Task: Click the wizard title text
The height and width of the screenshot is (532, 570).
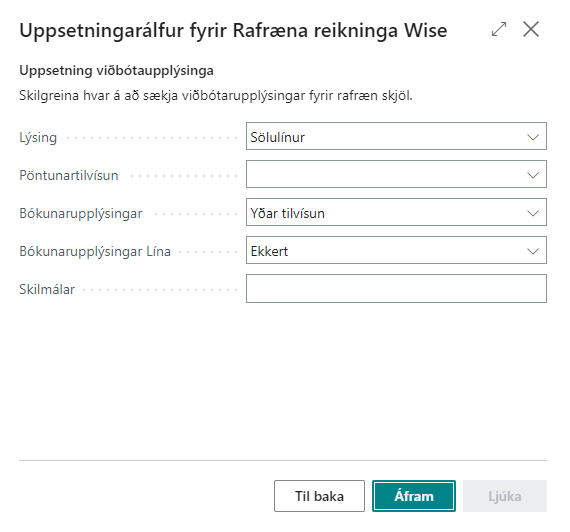Action: [x=233, y=31]
